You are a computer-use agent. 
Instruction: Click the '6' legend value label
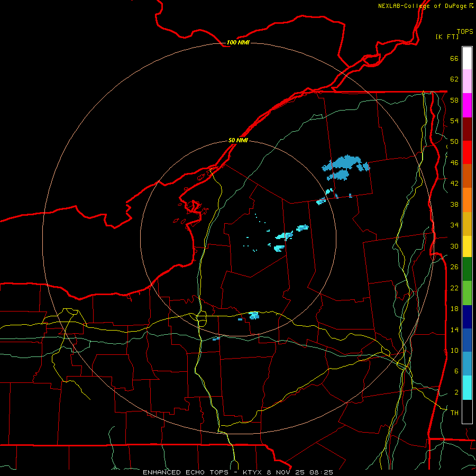(x=456, y=371)
